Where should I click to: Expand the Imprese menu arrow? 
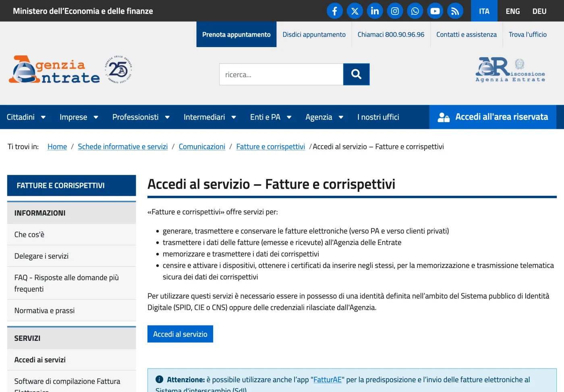[96, 117]
